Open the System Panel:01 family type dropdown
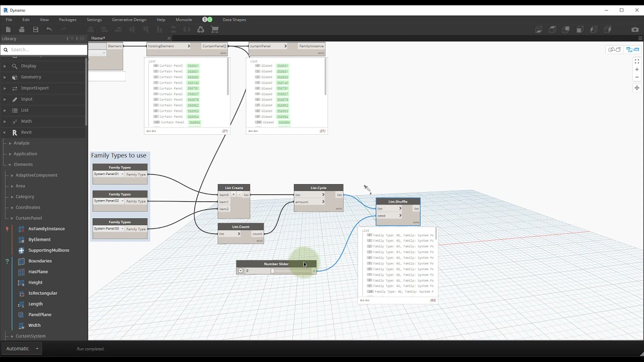The height and width of the screenshot is (362, 644). (x=109, y=174)
